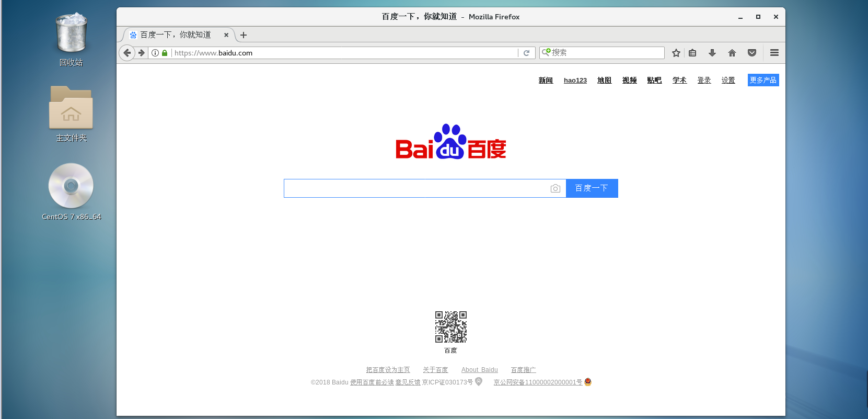The width and height of the screenshot is (868, 419).
Task: Click the shield icon after 京ICP证030173号
Action: [479, 382]
